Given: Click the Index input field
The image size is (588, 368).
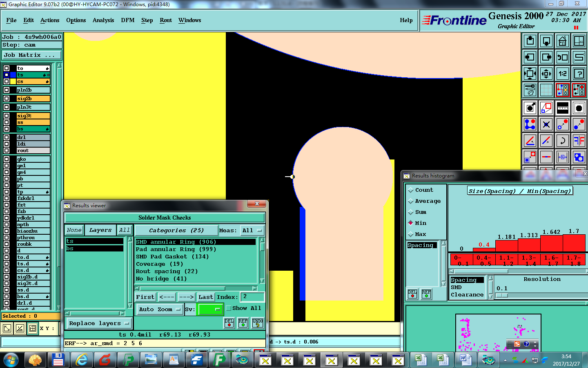Looking at the screenshot, I should [252, 297].
